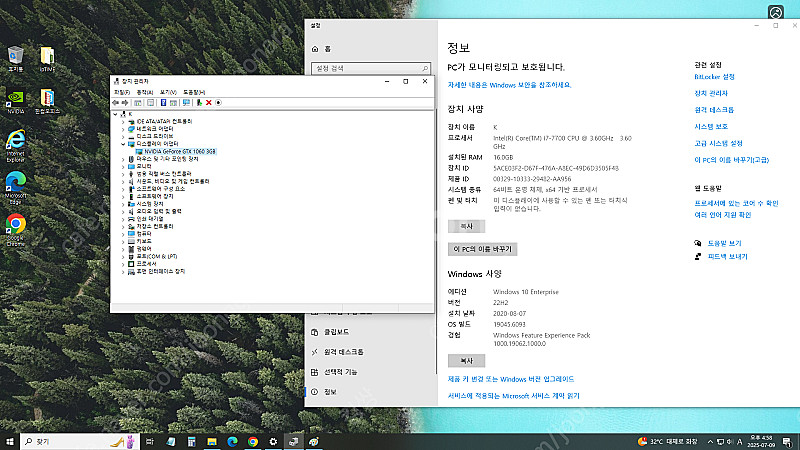Open the 동작(A) menu in Device Manager
Viewport: 800px width, 450px height.
pos(145,92)
